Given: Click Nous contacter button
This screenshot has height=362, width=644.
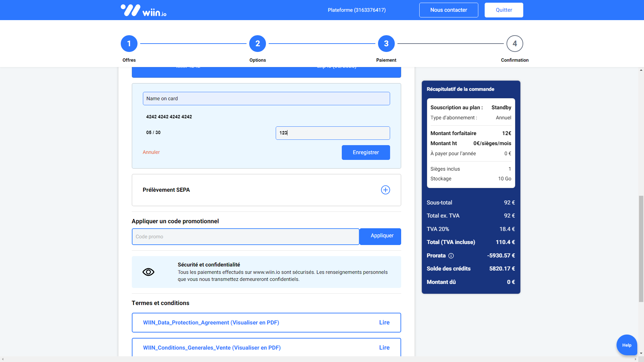Looking at the screenshot, I should (448, 10).
